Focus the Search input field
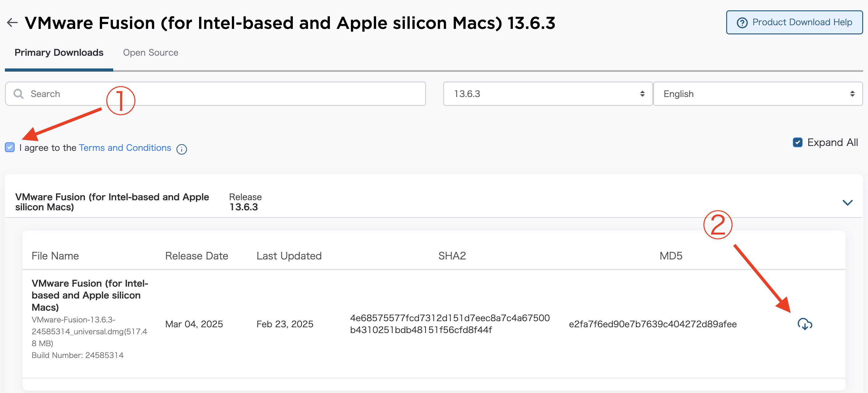This screenshot has height=393, width=868. click(215, 94)
